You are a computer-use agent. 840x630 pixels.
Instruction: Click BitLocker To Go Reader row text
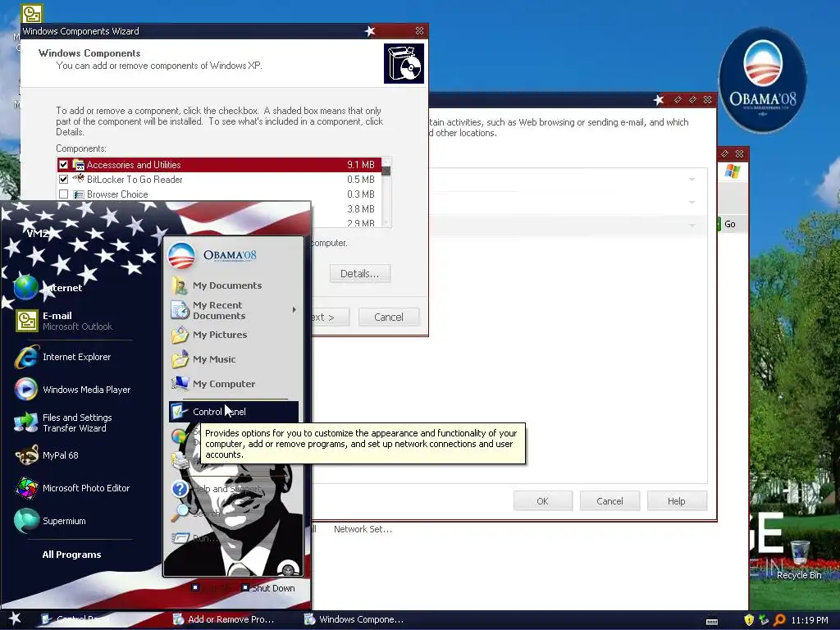click(x=135, y=180)
